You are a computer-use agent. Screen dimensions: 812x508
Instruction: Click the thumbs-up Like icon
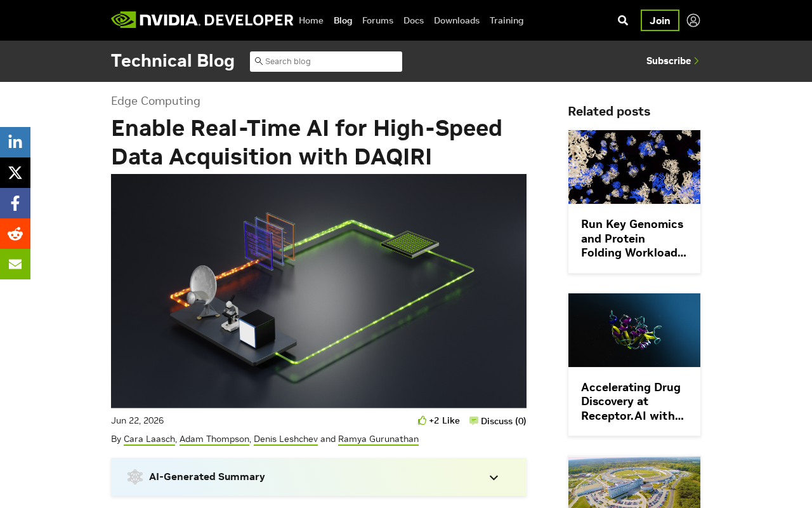point(422,420)
